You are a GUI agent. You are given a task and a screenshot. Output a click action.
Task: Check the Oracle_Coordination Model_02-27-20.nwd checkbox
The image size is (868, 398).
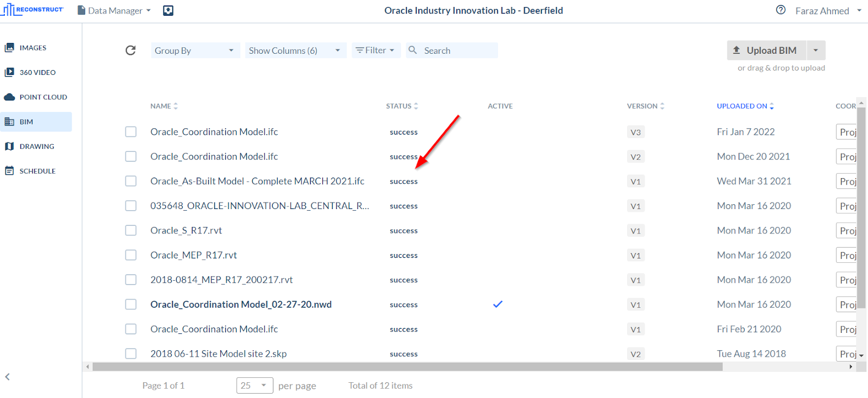tap(131, 304)
